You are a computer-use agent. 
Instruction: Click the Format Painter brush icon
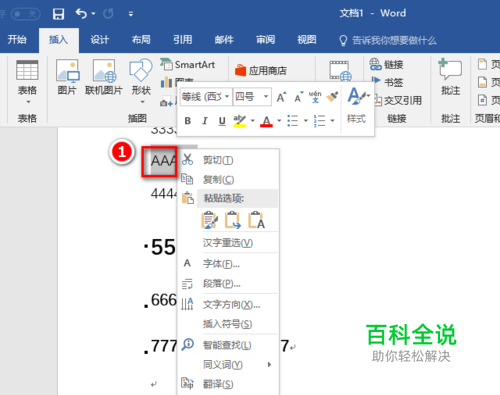[x=332, y=97]
